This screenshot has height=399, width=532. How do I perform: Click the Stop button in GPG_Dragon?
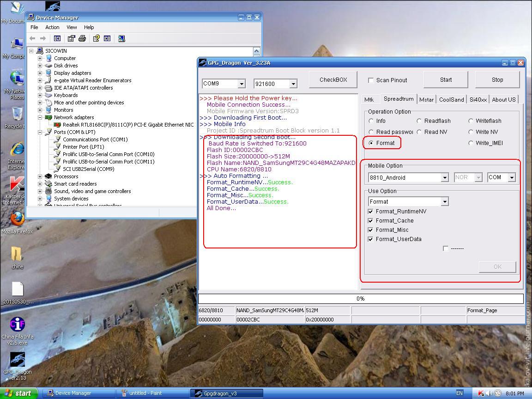tap(497, 80)
